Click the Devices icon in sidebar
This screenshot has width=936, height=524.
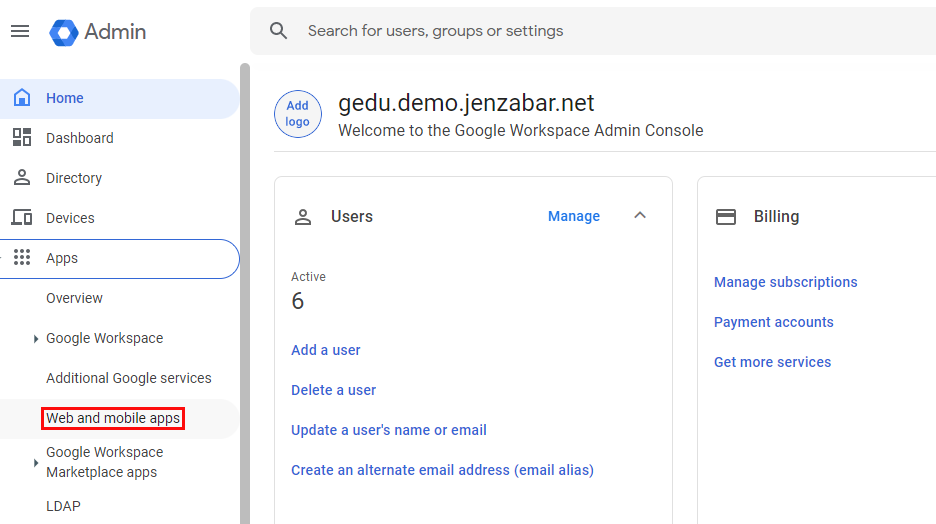(22, 218)
